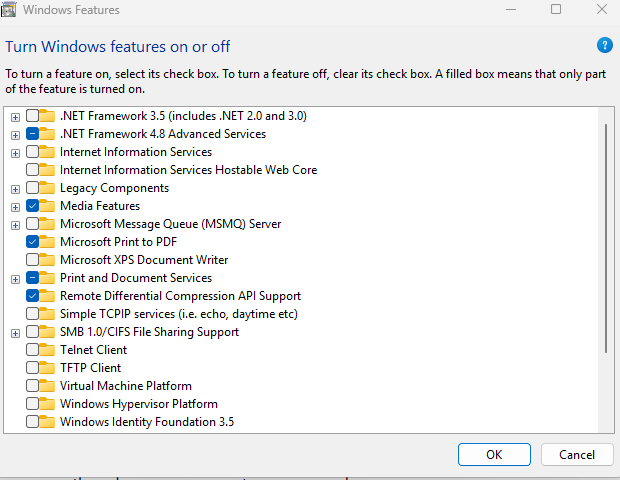Click the folder icon beside Microsoft XPS Document Writer
The image size is (620, 480).
(x=48, y=260)
